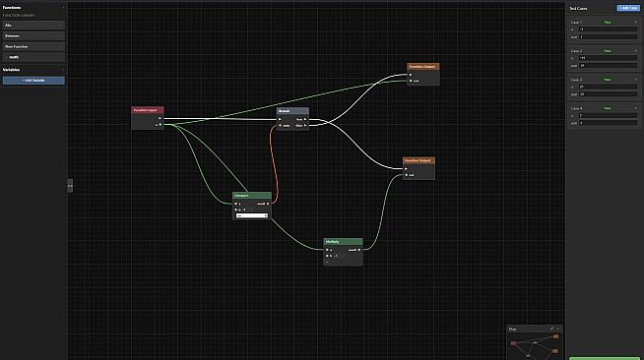Edit the out field of Case 1

608,37
